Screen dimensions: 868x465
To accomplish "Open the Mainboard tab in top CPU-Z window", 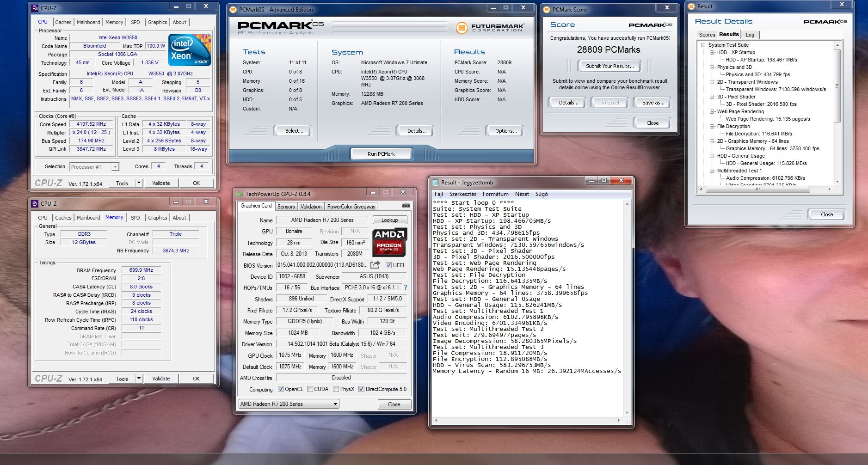I will (88, 22).
